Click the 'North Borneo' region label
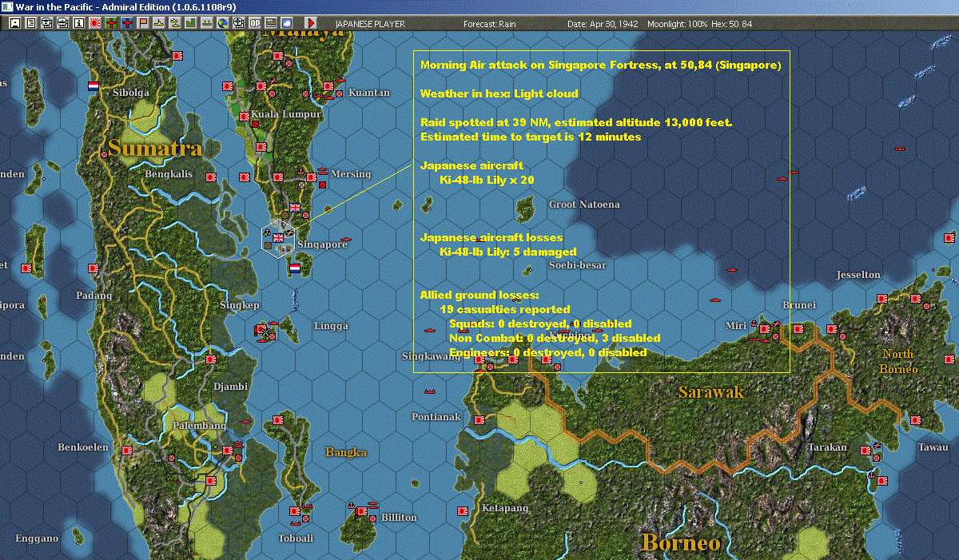959x560 pixels. [x=898, y=361]
